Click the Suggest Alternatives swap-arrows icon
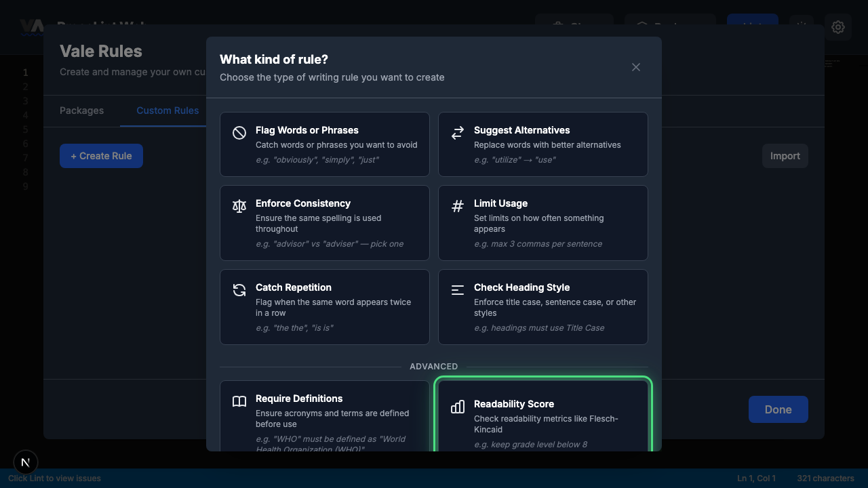The image size is (868, 488). 458,133
